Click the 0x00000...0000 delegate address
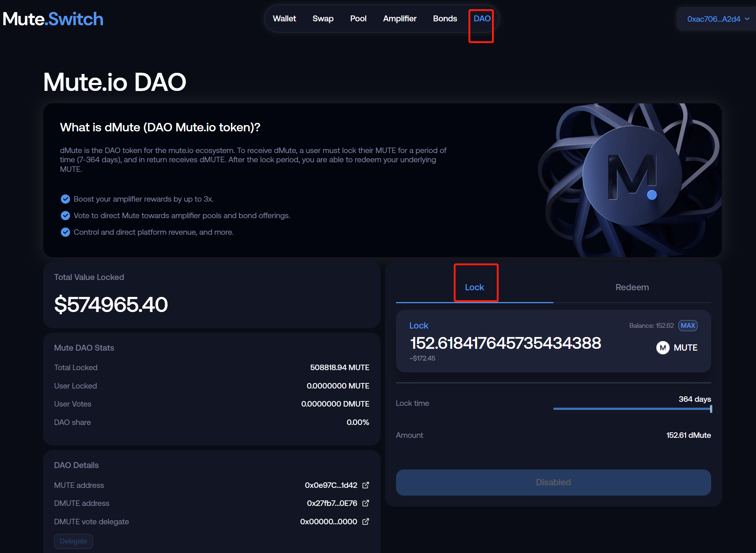Screen dimensions: 756x553 pos(328,521)
